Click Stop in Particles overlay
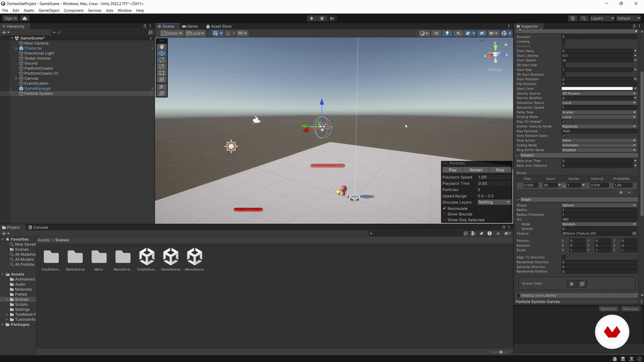 tap(500, 170)
